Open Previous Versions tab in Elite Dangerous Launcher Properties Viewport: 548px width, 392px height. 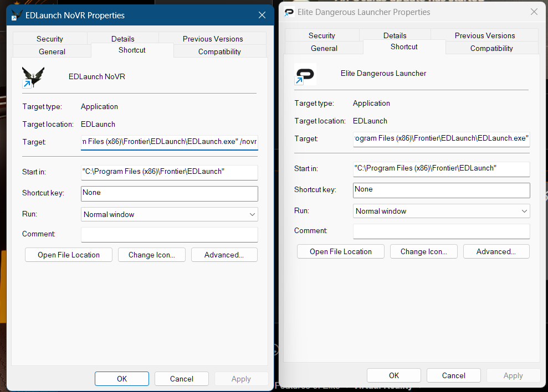tap(485, 35)
